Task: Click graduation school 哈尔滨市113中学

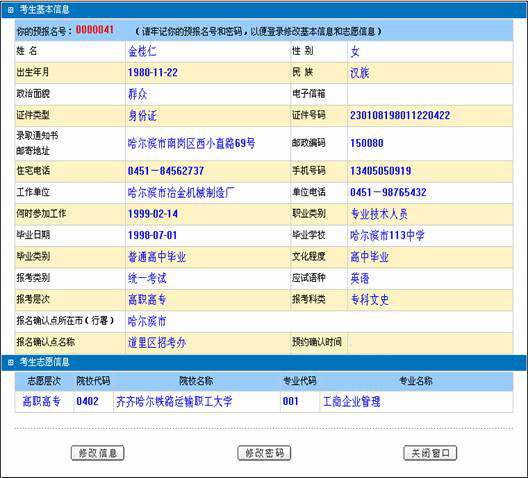Action: 387,235
